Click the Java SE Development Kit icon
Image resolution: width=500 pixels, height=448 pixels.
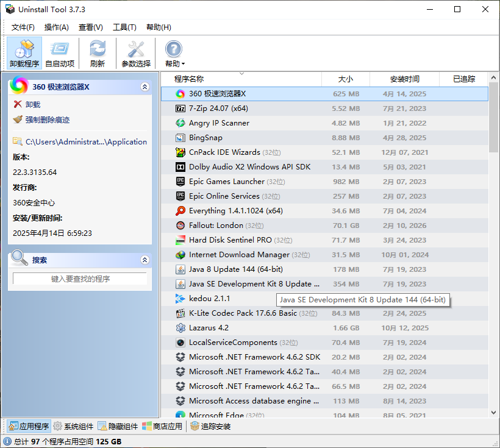(180, 284)
